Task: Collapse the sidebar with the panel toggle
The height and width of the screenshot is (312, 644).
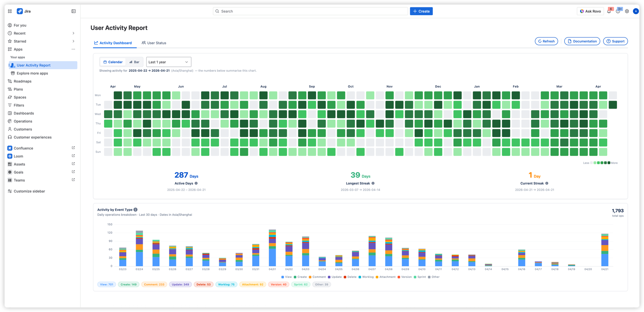Action: point(74,11)
